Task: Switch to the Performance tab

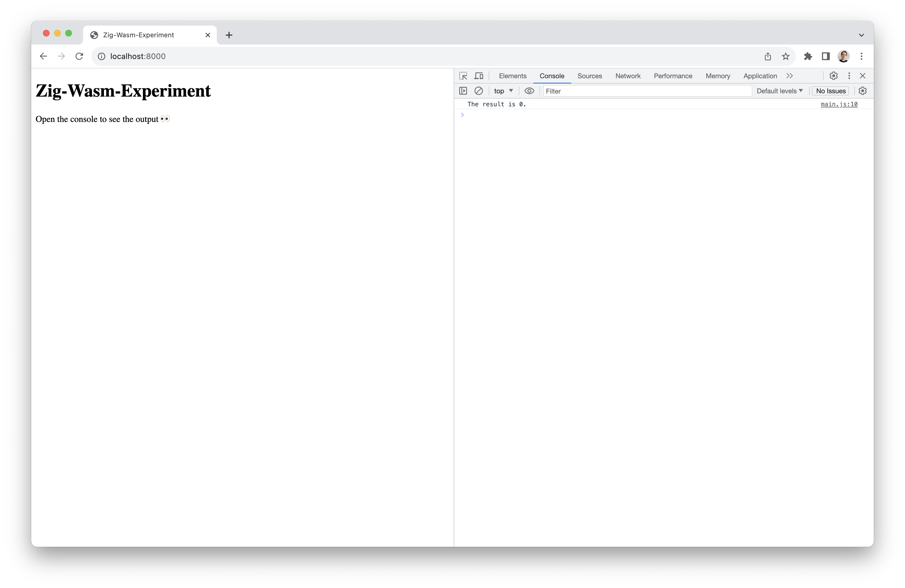Action: point(673,76)
